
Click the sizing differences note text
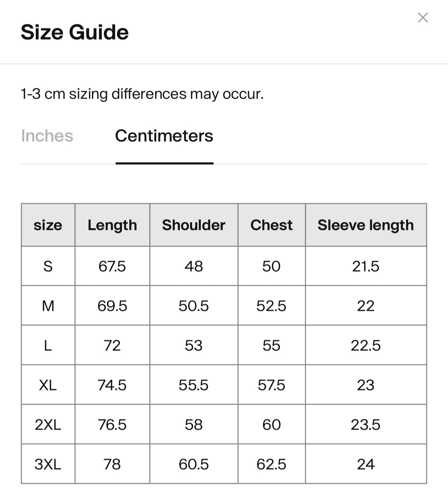tap(142, 94)
